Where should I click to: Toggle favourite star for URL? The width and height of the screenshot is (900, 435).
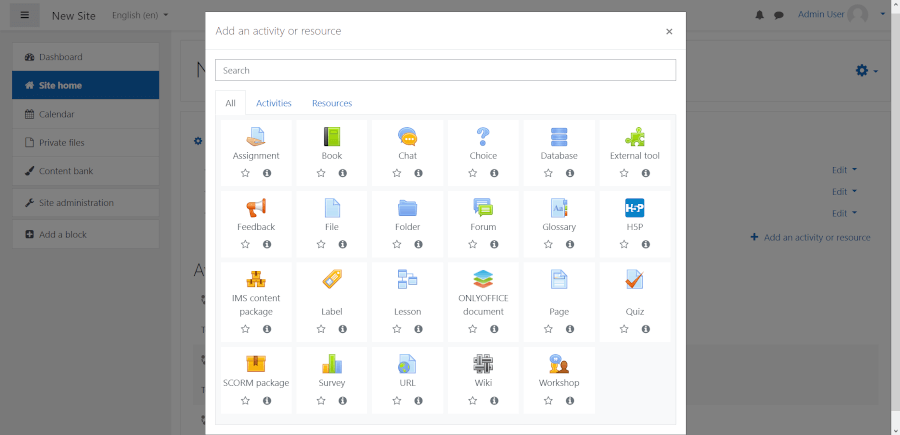[x=397, y=401]
